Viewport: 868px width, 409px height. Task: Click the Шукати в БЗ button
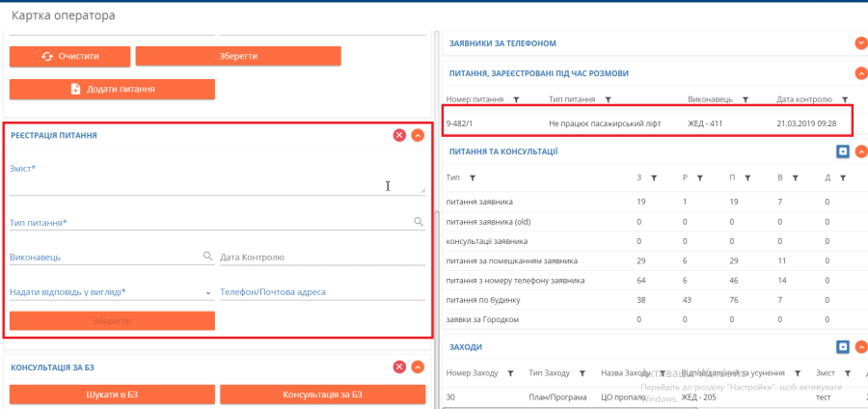pos(112,394)
